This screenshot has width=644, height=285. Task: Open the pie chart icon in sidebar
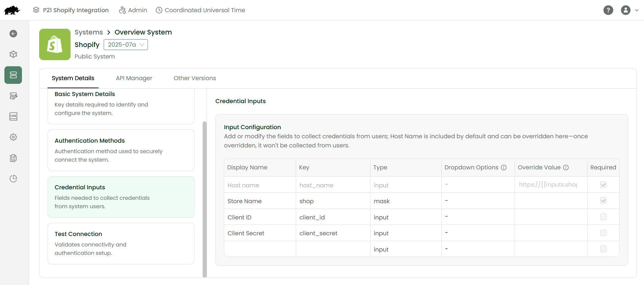13,179
